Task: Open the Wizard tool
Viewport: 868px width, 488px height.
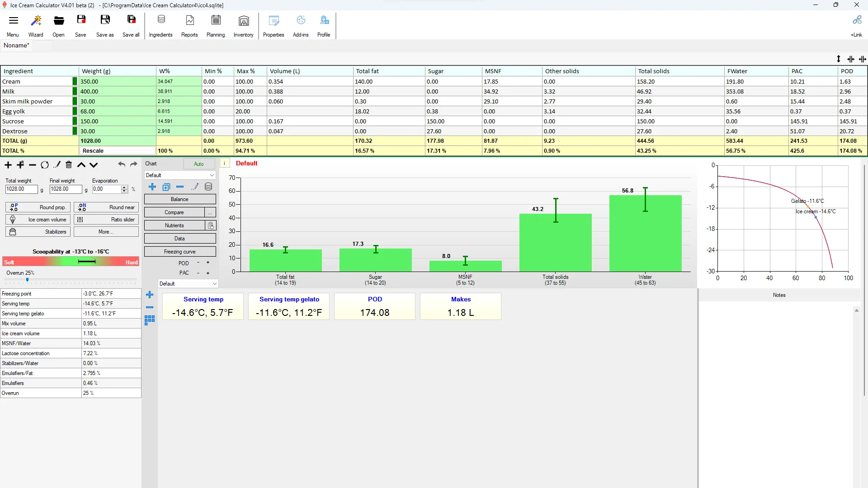Action: 36,26
